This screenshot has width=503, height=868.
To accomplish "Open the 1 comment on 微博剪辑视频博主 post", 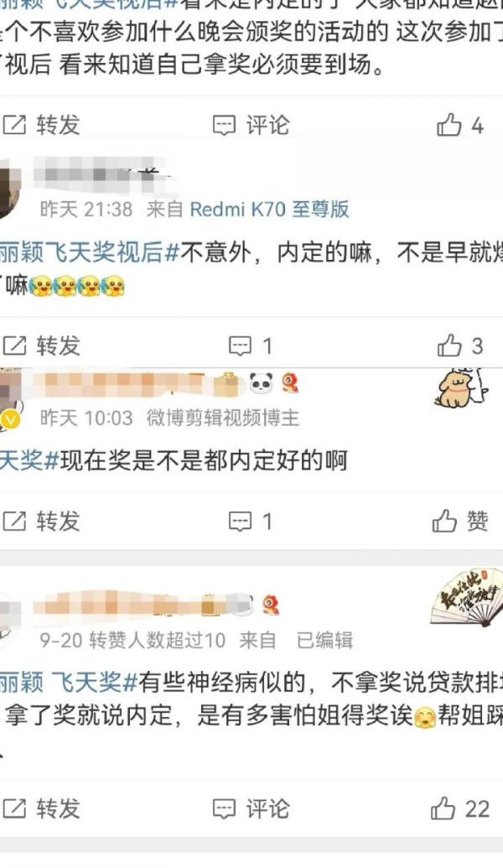I will [251, 522].
